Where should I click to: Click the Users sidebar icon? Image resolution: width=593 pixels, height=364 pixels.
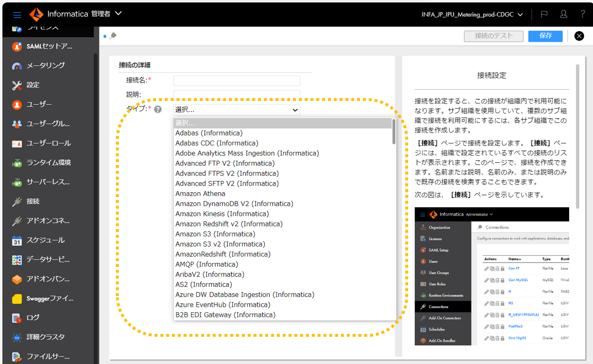17,105
